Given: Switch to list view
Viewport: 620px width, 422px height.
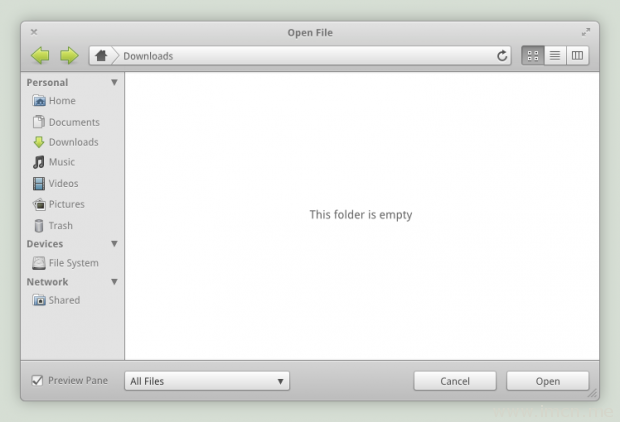Looking at the screenshot, I should (x=555, y=56).
